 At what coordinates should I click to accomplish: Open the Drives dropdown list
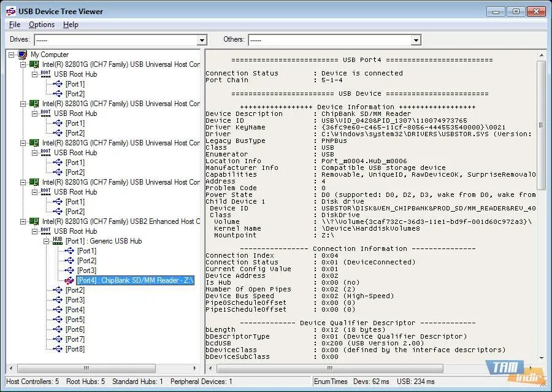coord(202,40)
